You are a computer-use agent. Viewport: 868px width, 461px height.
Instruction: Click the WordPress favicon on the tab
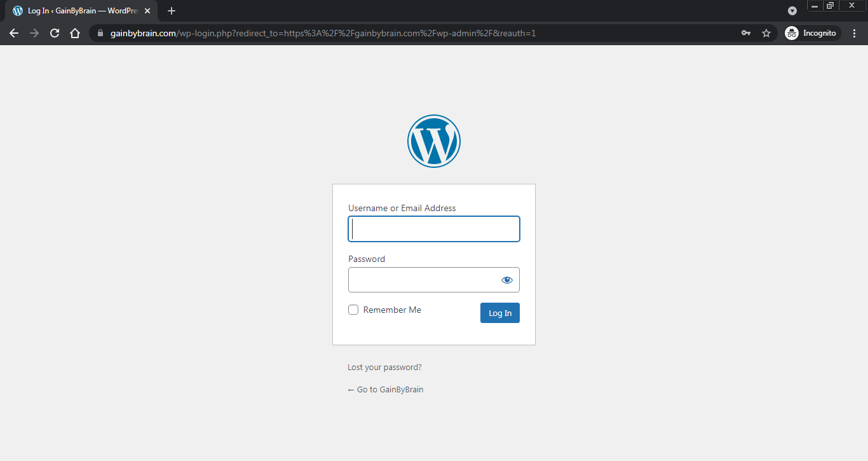click(18, 11)
